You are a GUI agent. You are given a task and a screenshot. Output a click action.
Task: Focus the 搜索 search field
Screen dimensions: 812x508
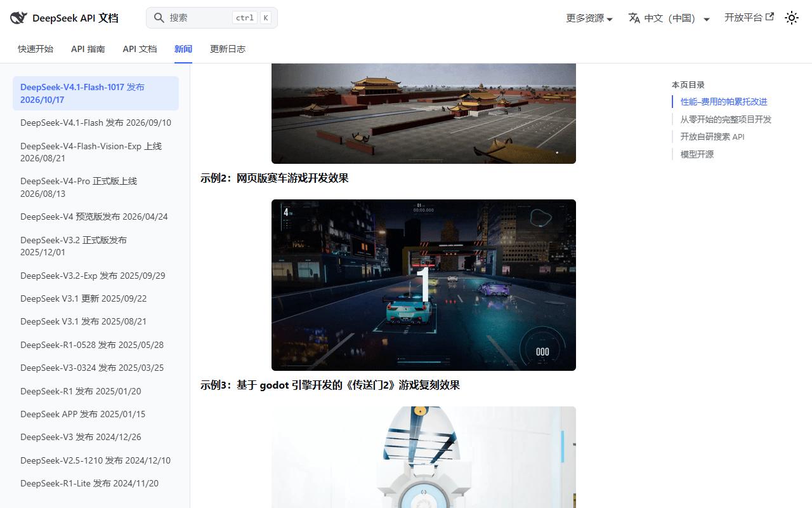pos(212,18)
